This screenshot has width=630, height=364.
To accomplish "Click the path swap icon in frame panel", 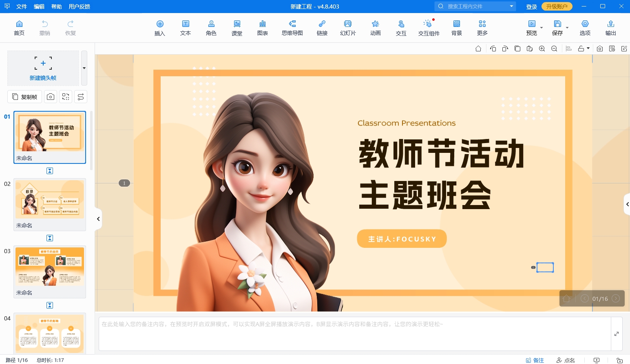I will point(81,97).
